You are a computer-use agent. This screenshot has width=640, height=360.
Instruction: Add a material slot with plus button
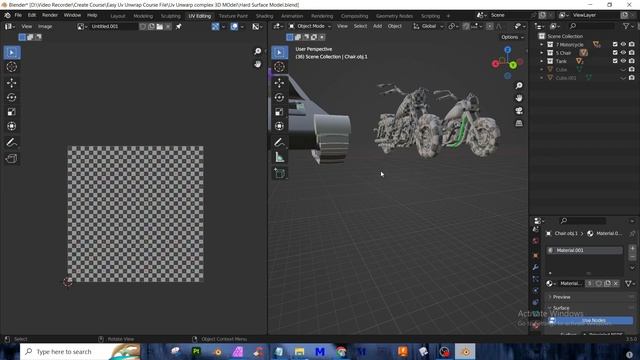(632, 248)
